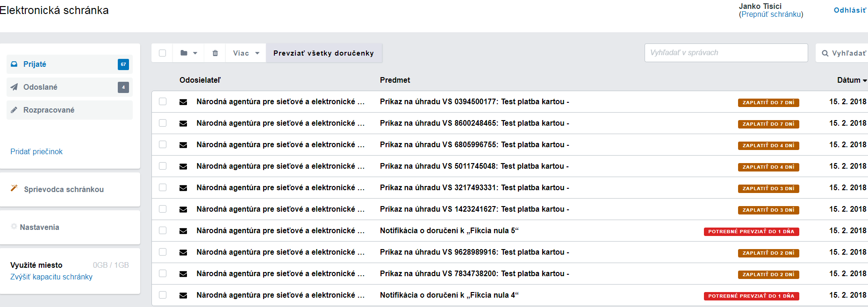
Task: Click Potrebné prevziať tag on Fikcia nula 4
Action: point(752,296)
